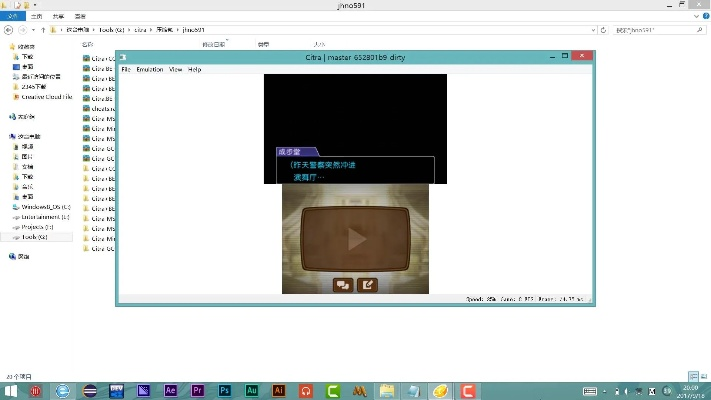Launch Photoshop from the taskbar
711x400 pixels.
[225, 390]
